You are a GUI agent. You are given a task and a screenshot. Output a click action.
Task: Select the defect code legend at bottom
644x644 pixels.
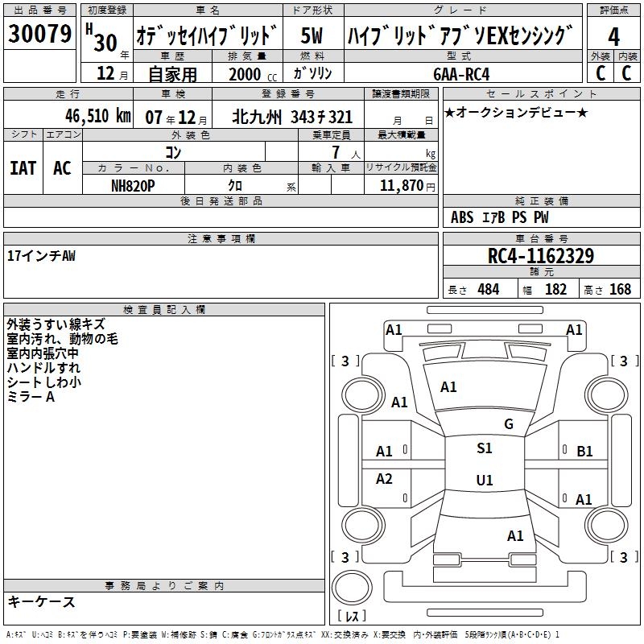pyautogui.click(x=283, y=635)
